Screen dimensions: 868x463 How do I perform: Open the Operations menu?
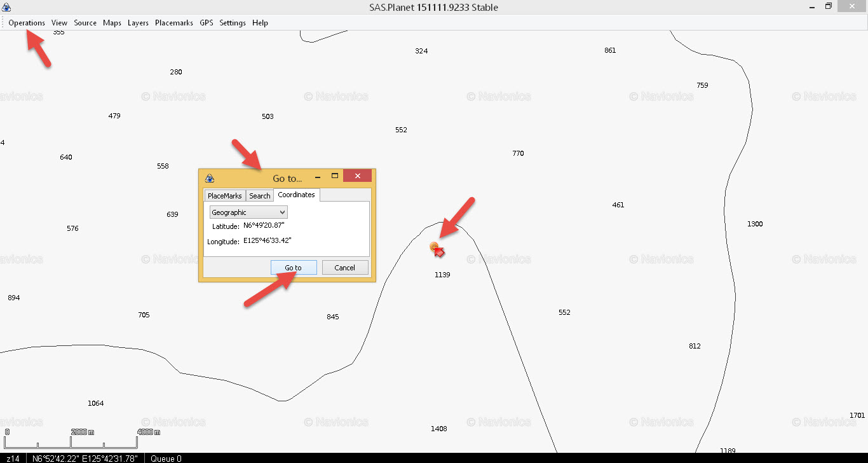(27, 23)
